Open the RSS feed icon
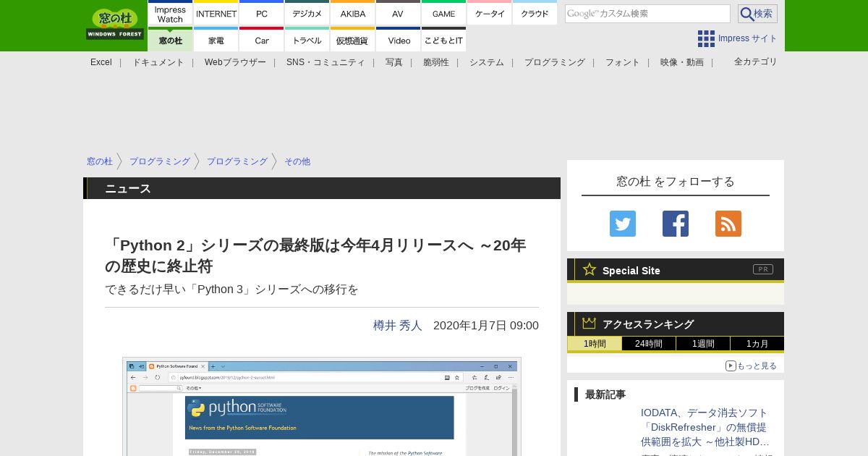Viewport: 868px width, 456px height. click(x=728, y=224)
